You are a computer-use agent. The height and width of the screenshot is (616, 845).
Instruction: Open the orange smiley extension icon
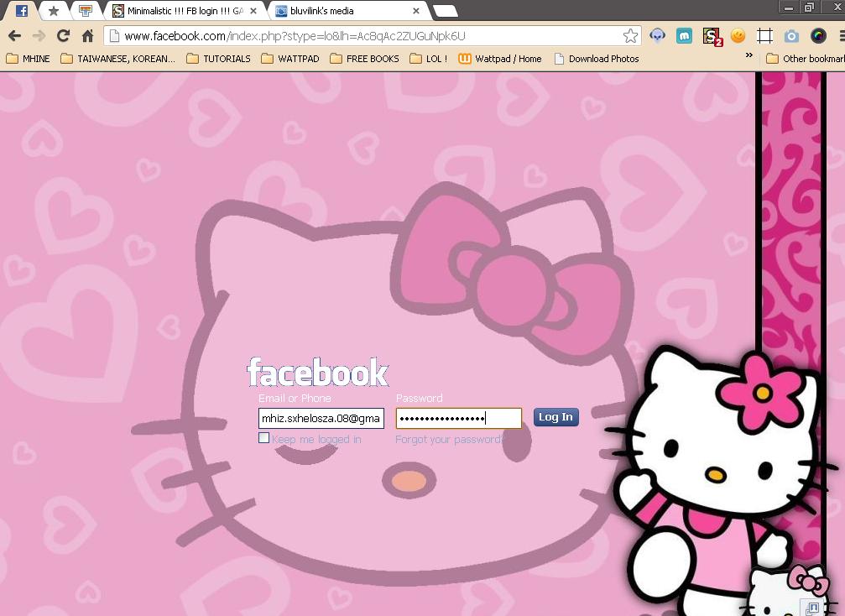point(738,35)
